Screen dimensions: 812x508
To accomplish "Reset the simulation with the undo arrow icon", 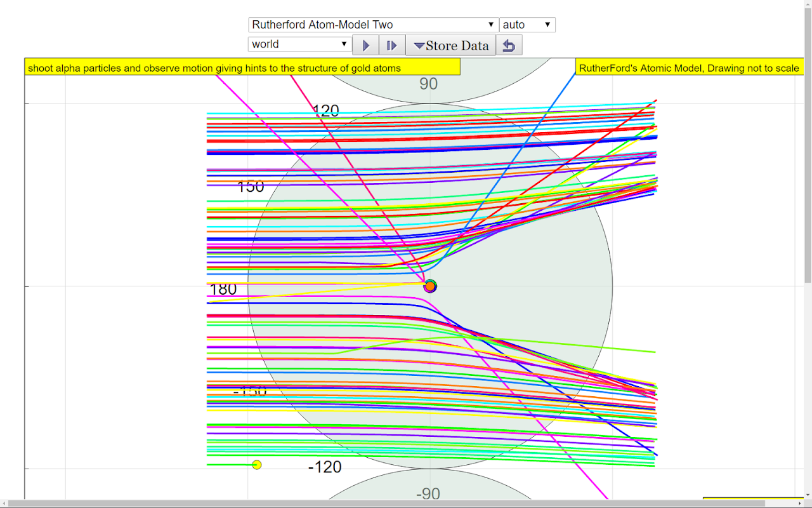I will coord(509,46).
